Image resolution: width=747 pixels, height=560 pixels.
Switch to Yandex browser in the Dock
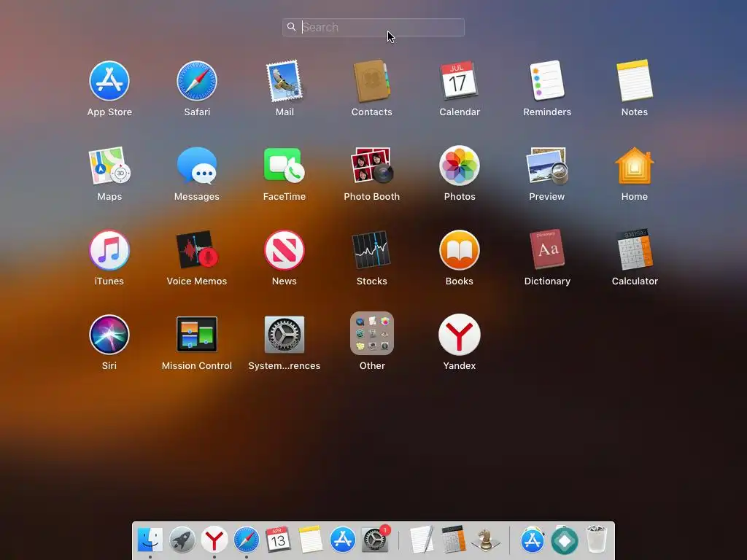point(214,540)
